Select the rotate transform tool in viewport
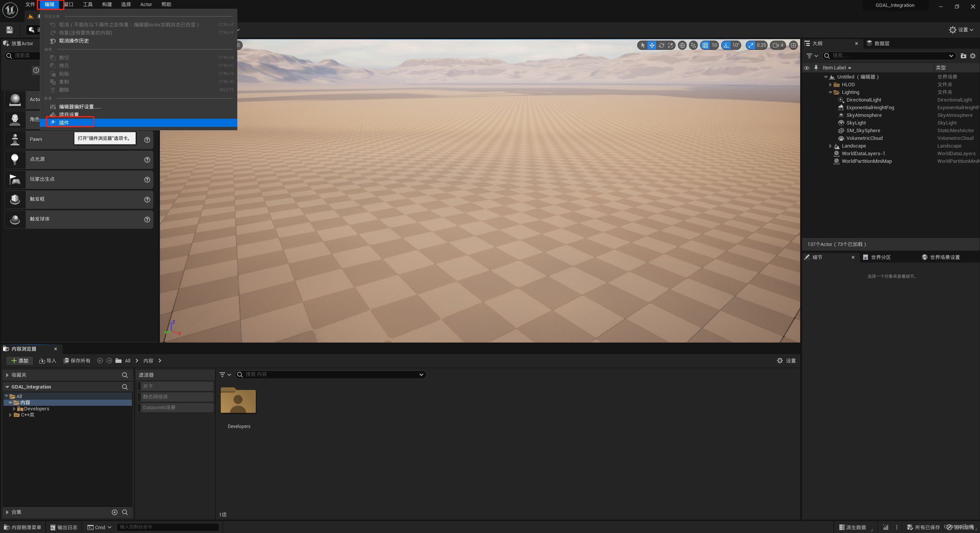The width and height of the screenshot is (980, 533). [x=661, y=45]
